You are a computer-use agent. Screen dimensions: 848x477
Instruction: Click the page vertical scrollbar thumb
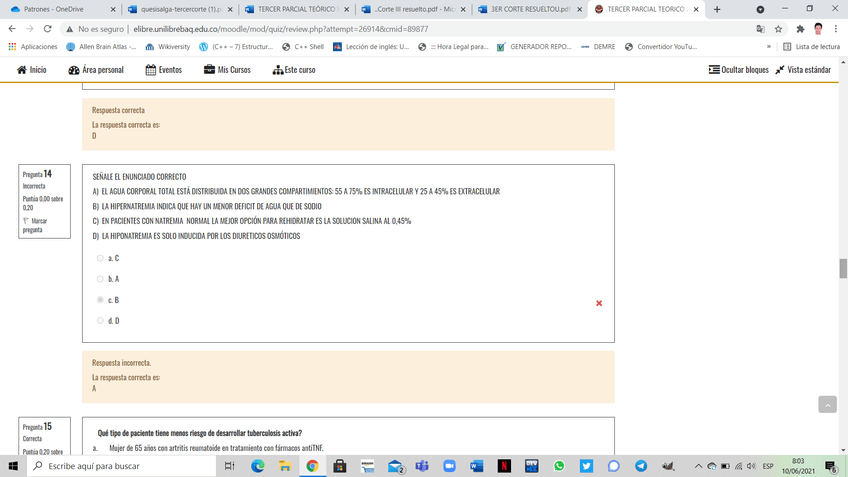(843, 268)
